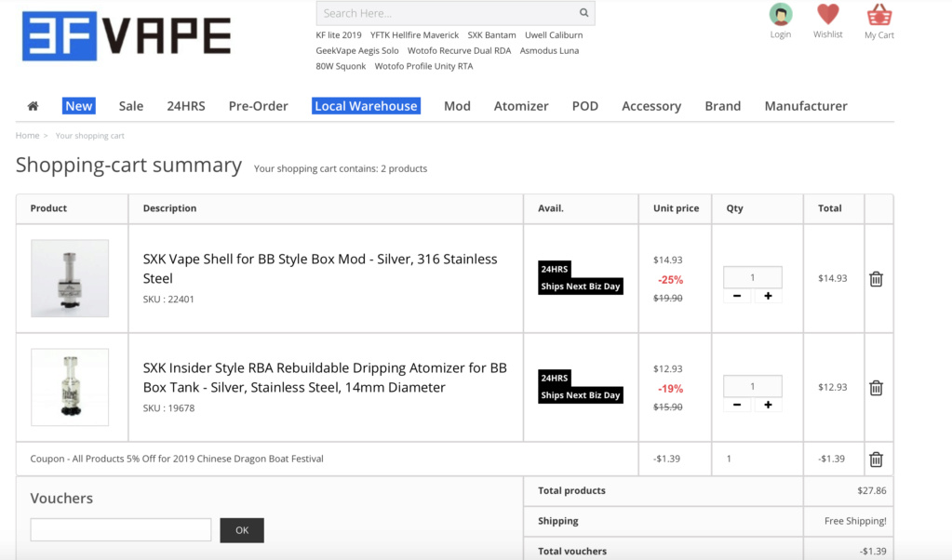Open the Atomizer menu
Screen dimensions: 952x560
(x=520, y=106)
